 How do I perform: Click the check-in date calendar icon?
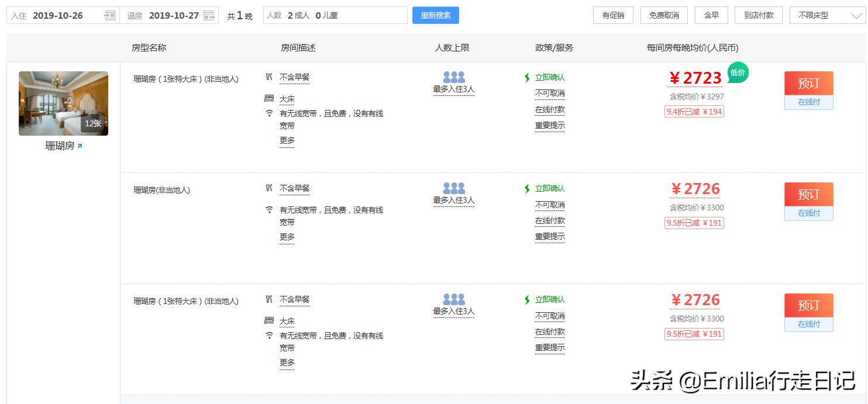(x=109, y=16)
